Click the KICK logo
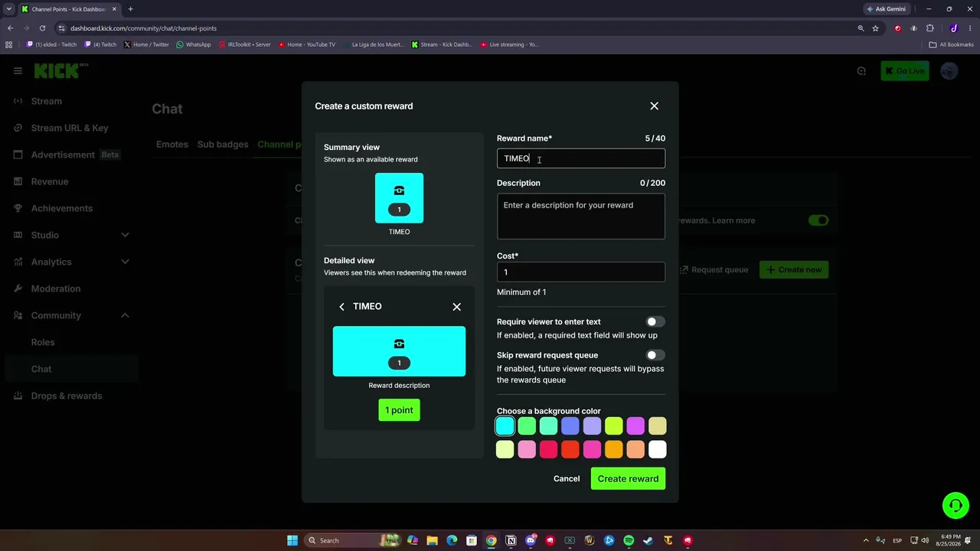Image resolution: width=980 pixels, height=551 pixels. [x=61, y=71]
